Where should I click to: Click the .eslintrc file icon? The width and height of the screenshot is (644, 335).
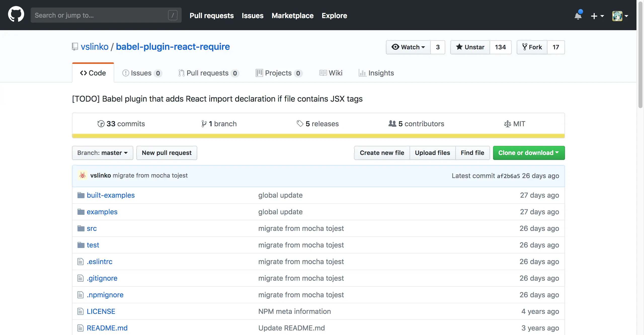80,262
